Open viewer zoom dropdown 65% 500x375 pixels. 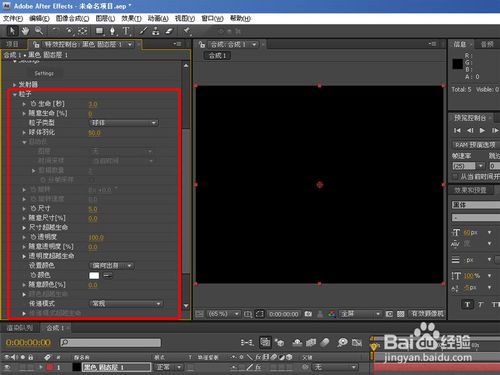[223, 314]
